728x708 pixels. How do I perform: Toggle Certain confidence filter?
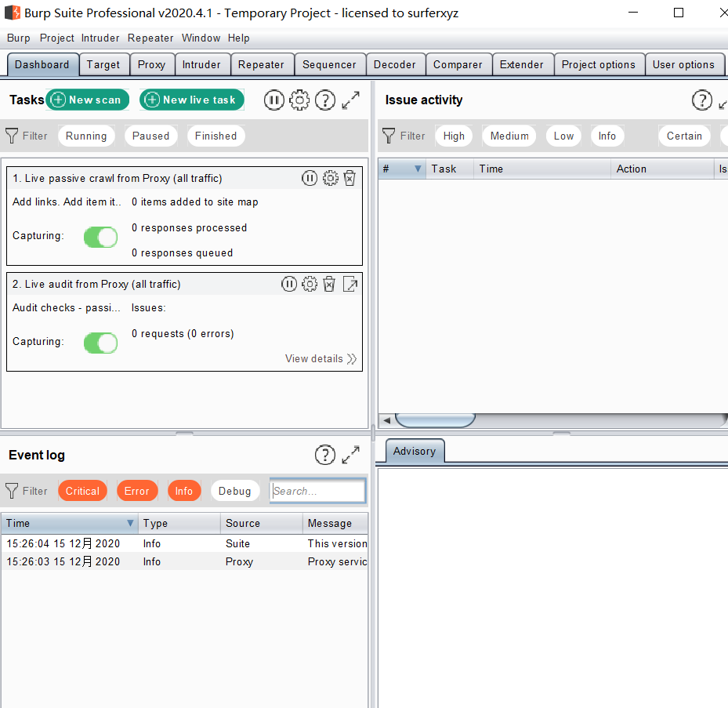tap(684, 136)
